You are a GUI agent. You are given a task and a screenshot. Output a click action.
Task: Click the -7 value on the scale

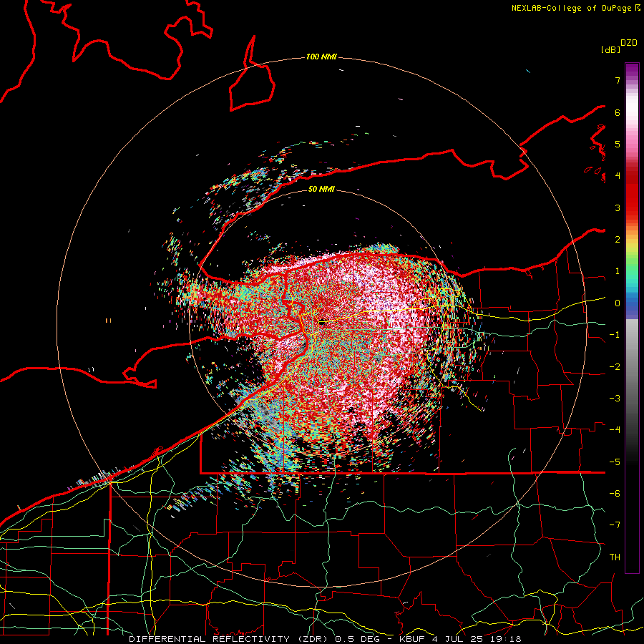[615, 525]
